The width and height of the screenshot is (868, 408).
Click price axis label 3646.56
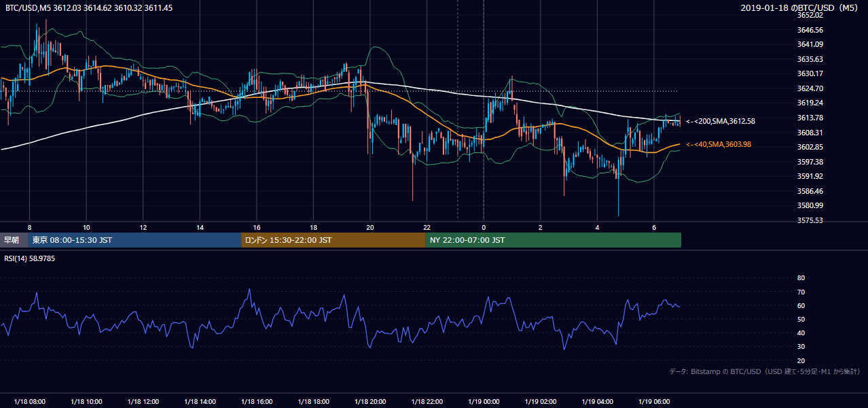point(810,30)
